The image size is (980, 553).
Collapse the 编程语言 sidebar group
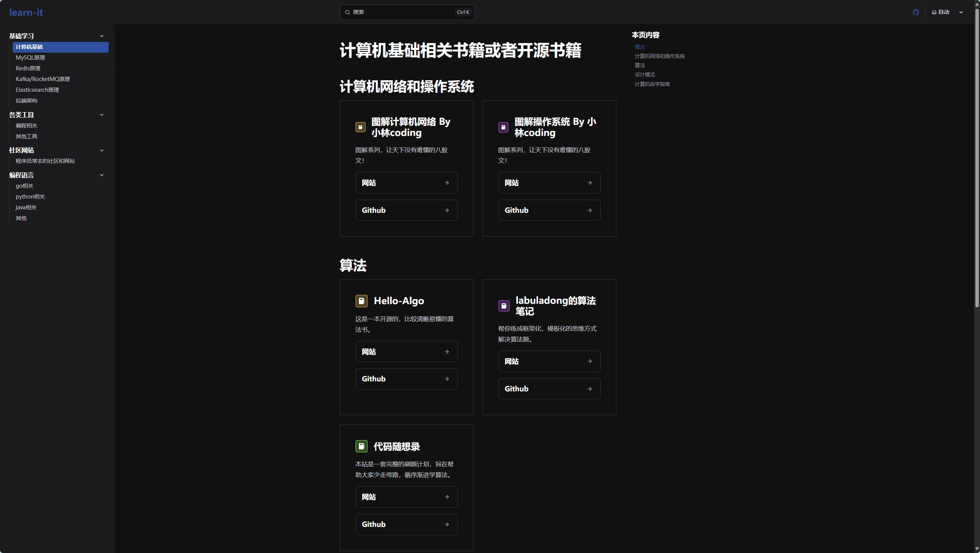102,175
